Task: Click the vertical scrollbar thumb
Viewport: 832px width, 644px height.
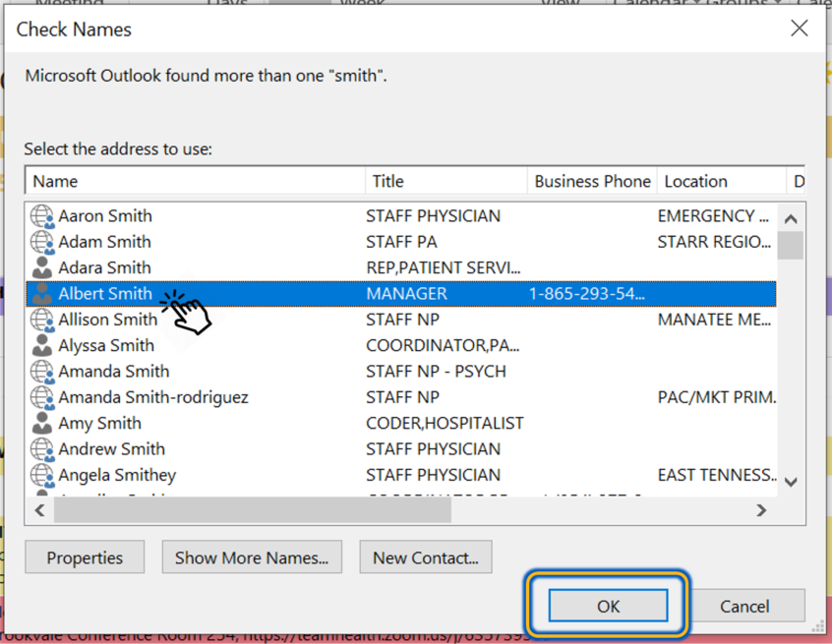Action: coord(791,245)
